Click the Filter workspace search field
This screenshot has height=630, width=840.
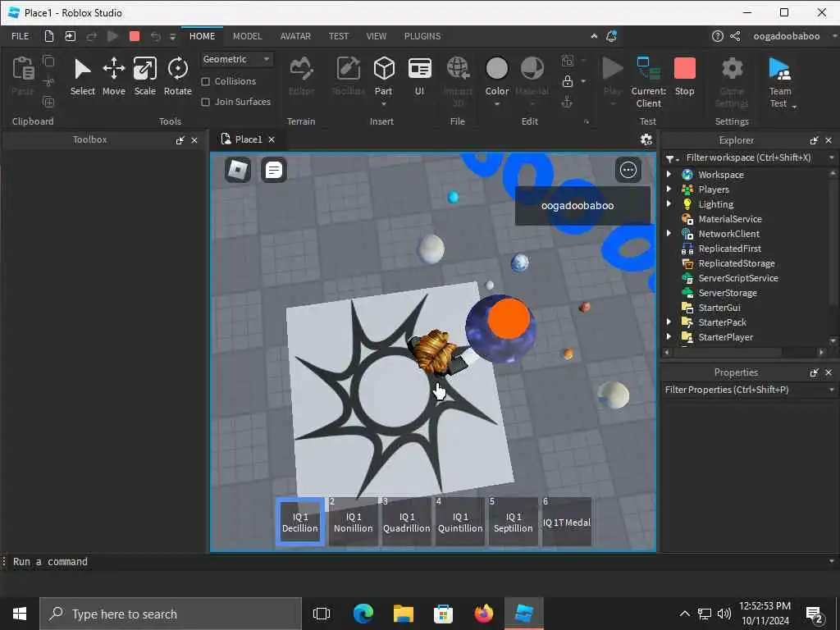pos(750,158)
